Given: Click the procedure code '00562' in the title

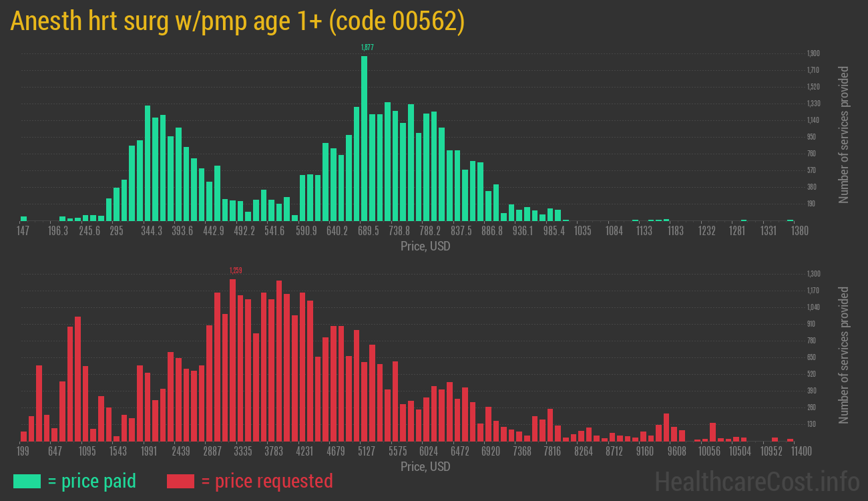Looking at the screenshot, I should click(425, 21).
